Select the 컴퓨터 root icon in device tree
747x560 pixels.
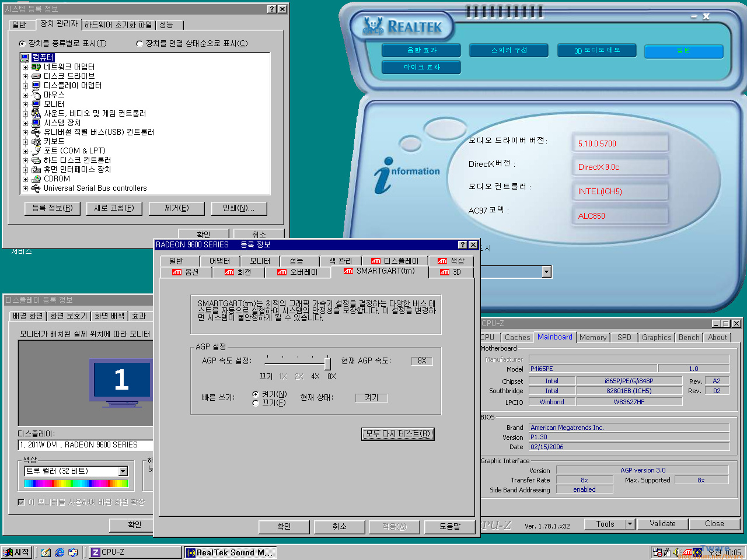point(25,57)
